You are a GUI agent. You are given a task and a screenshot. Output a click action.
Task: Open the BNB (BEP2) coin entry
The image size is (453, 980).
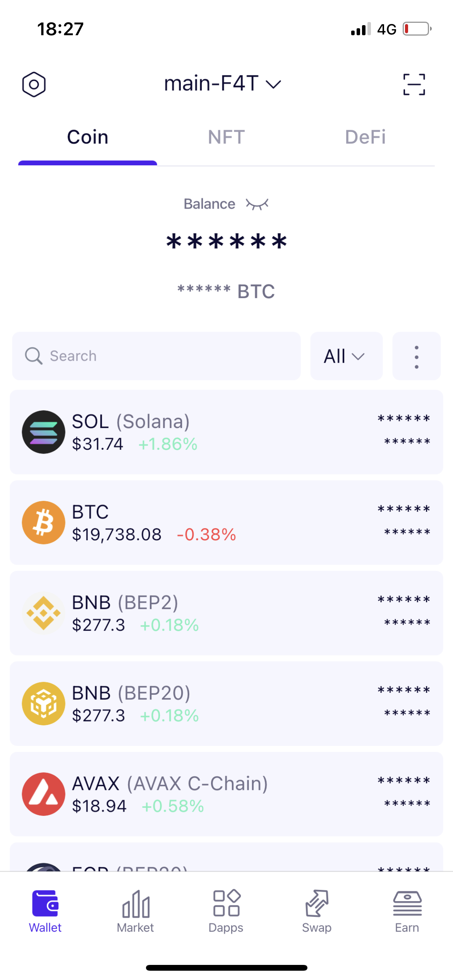pos(226,613)
